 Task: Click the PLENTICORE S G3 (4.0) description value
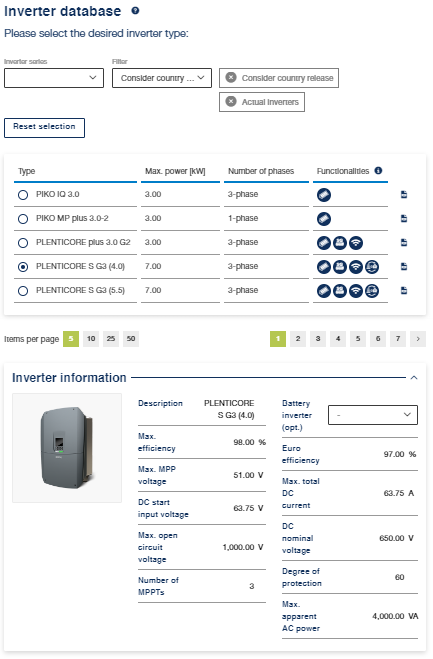[229, 409]
